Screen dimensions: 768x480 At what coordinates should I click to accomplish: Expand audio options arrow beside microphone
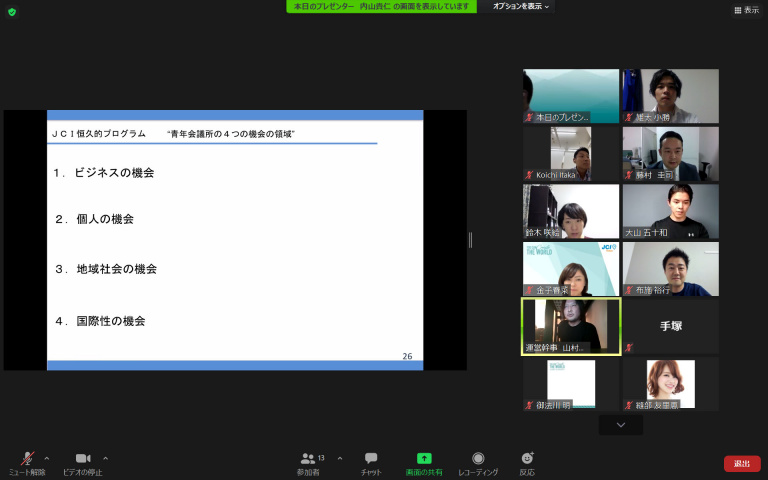pyautogui.click(x=47, y=458)
